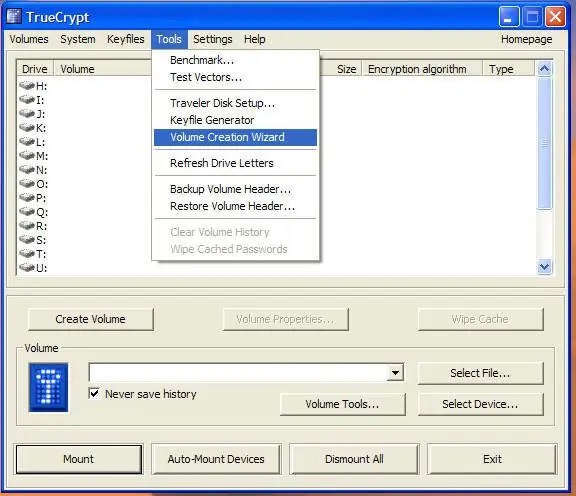Start Volume Creation Wizard
The height and width of the screenshot is (496, 576).
click(235, 137)
